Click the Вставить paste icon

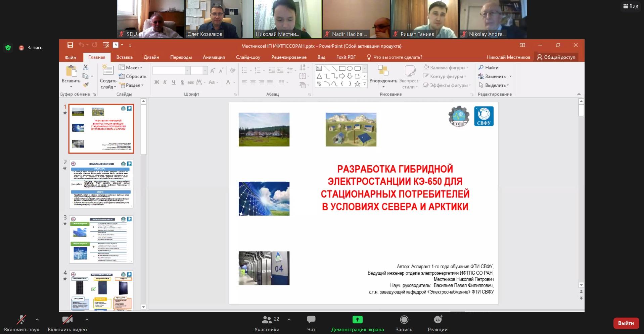pos(71,71)
